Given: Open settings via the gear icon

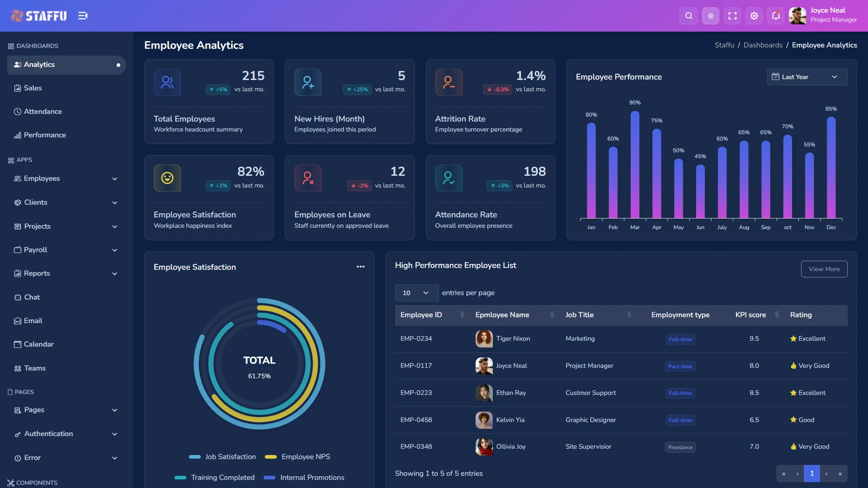Looking at the screenshot, I should coord(754,16).
